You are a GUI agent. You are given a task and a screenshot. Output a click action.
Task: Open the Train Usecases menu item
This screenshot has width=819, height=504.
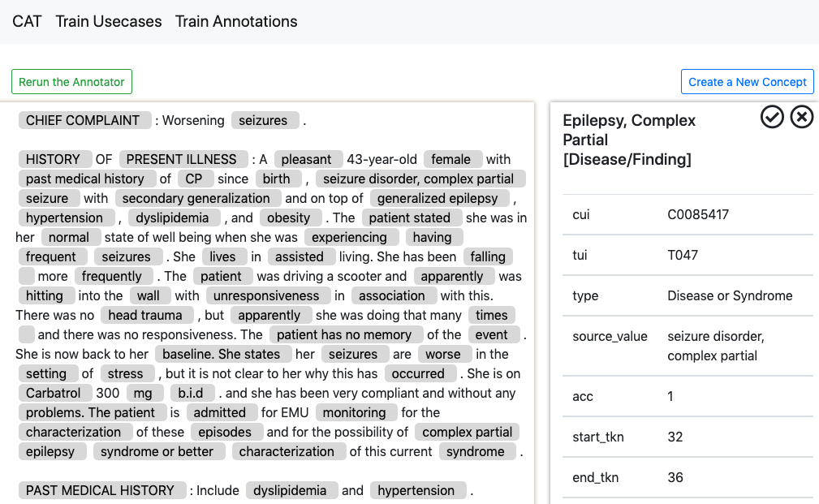(x=109, y=21)
